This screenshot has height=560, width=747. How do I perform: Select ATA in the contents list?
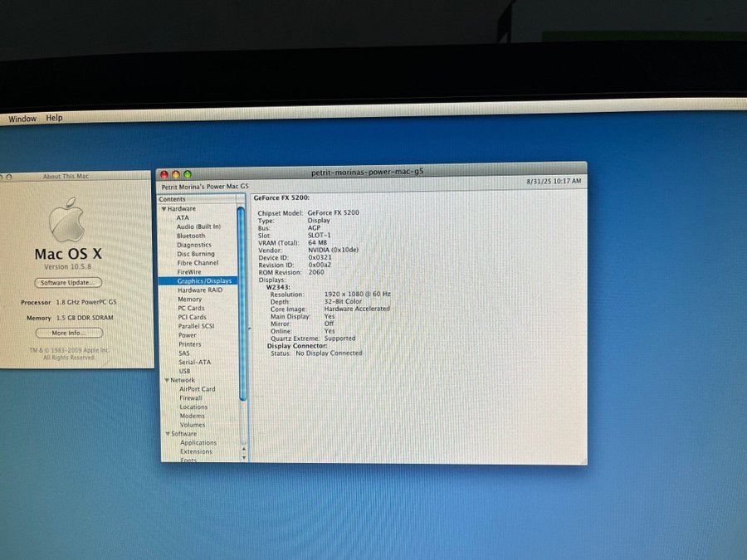coord(183,217)
